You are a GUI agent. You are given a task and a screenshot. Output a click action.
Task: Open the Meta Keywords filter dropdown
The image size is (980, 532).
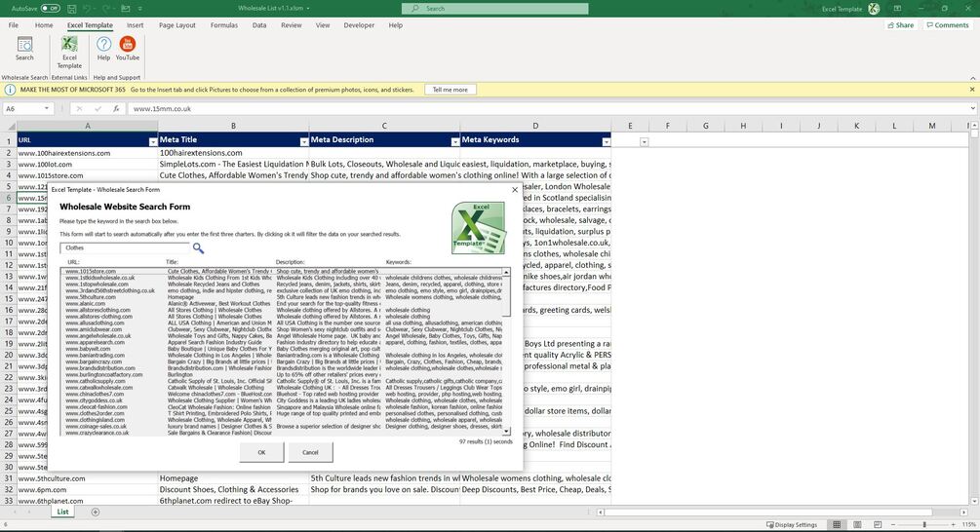click(x=606, y=141)
